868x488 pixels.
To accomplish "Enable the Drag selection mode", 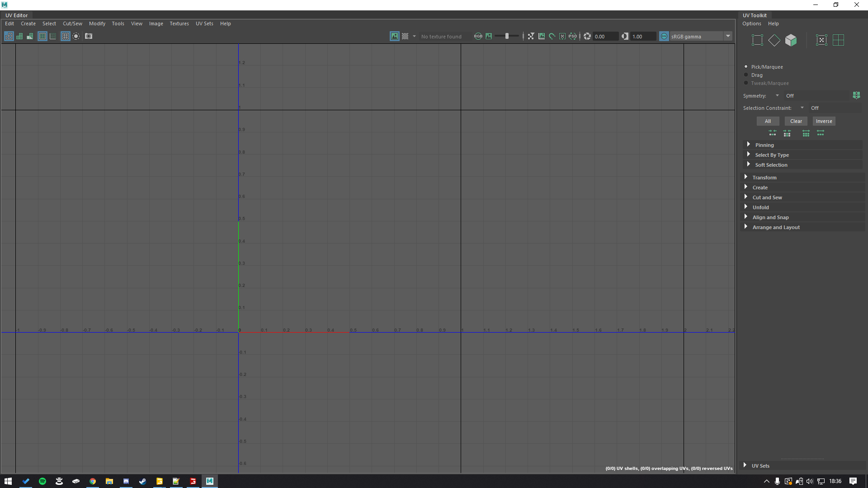I will 746,75.
